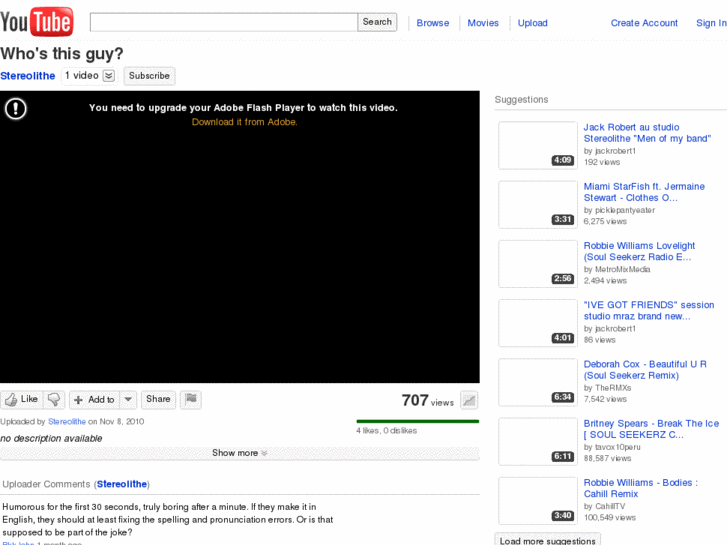Click the 4 likes, 0 dislikes text
Image resolution: width=727 pixels, height=545 pixels.
tap(386, 430)
